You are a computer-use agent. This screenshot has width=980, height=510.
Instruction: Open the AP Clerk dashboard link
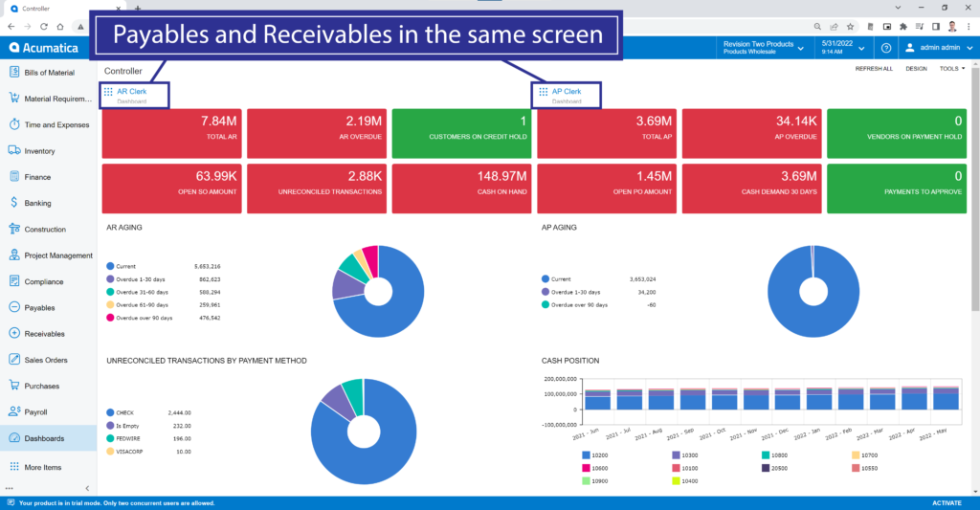click(567, 91)
